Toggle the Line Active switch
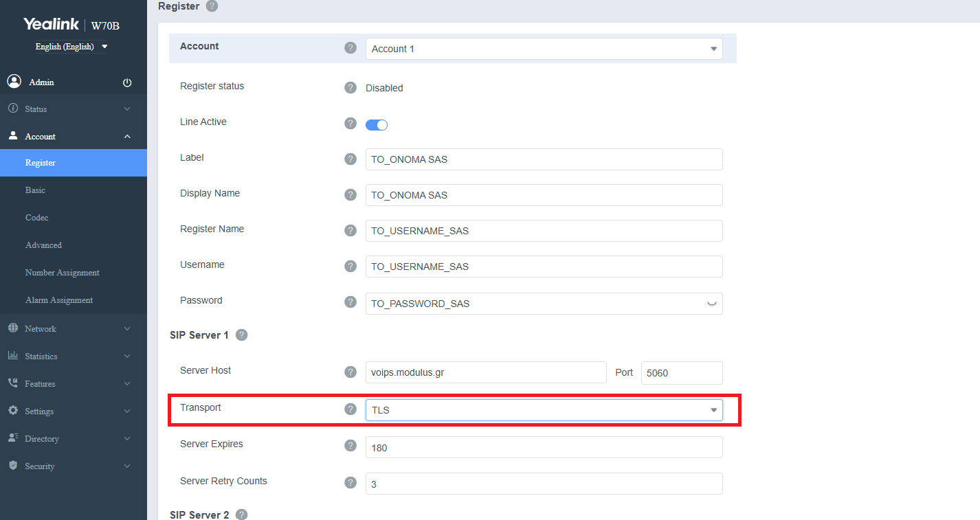 click(377, 125)
